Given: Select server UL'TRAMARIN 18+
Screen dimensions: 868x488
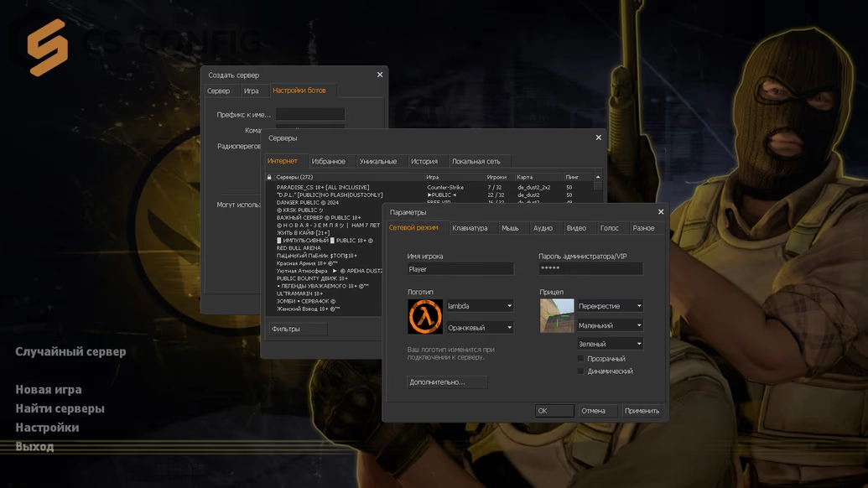Looking at the screenshot, I should pyautogui.click(x=324, y=293).
